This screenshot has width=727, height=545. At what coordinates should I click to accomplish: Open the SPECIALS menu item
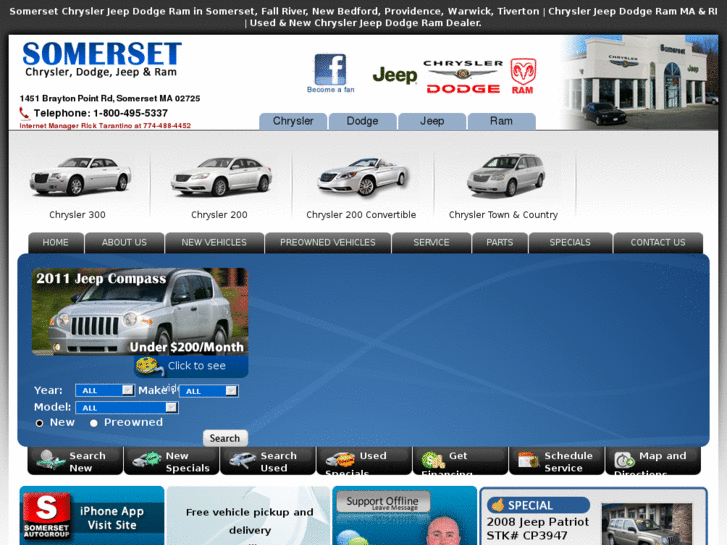tap(570, 243)
